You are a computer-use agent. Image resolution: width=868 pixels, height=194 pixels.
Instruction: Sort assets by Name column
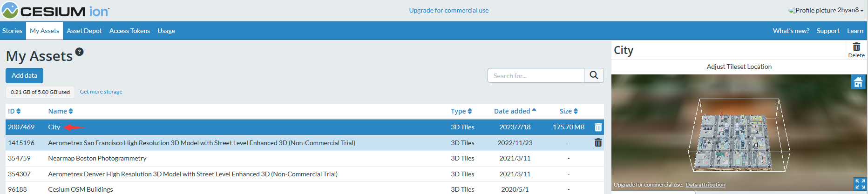[x=61, y=111]
